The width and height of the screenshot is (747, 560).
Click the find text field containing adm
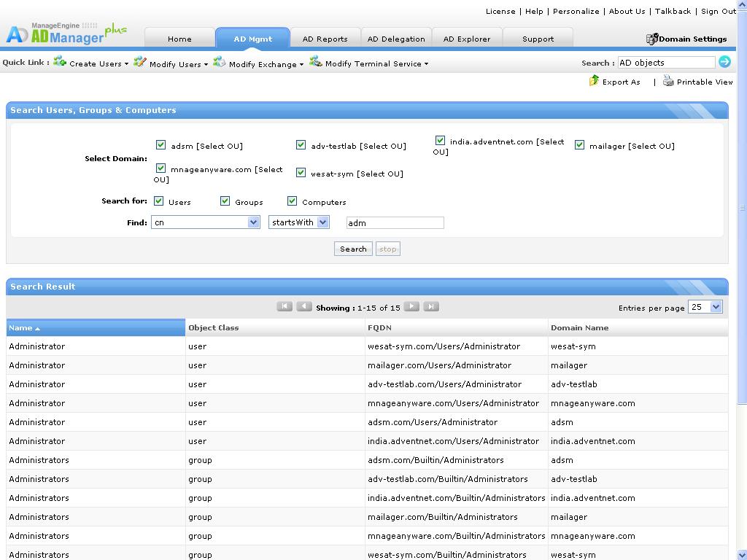(395, 223)
